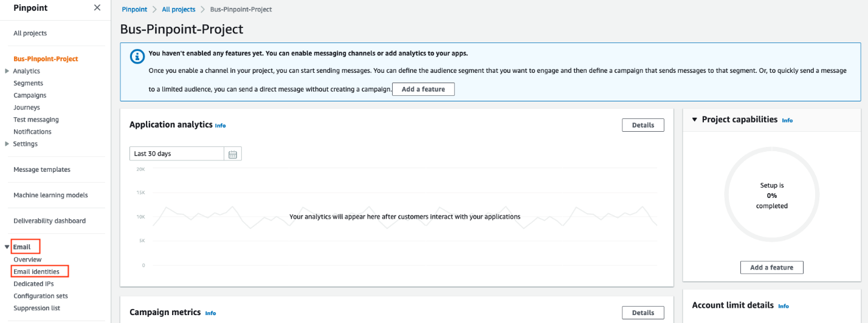The height and width of the screenshot is (323, 868).
Task: Expand the Analytics menu arrow
Action: (x=7, y=71)
